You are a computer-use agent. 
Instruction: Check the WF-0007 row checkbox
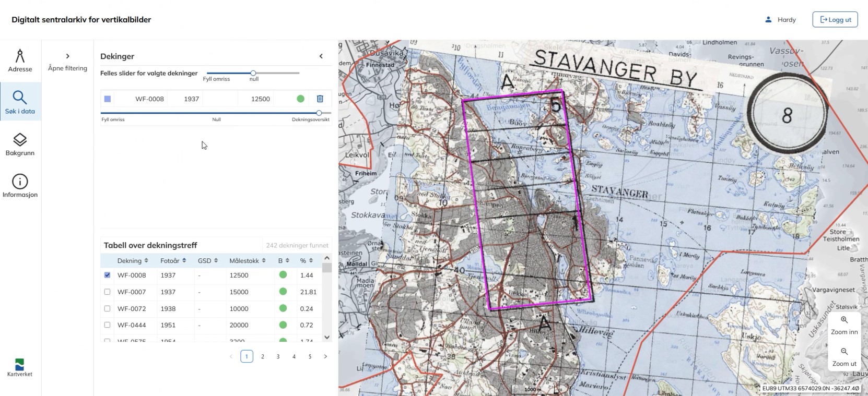point(108,292)
